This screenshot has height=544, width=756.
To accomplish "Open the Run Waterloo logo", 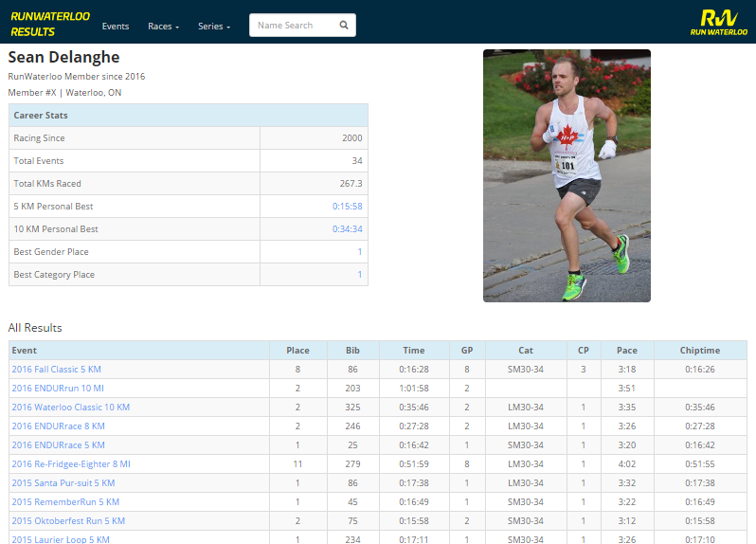I will [718, 22].
